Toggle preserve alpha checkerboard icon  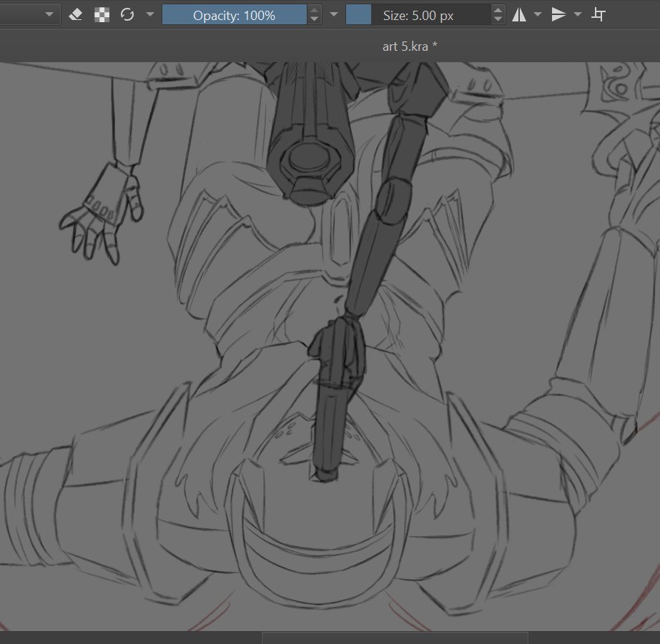[x=102, y=15]
